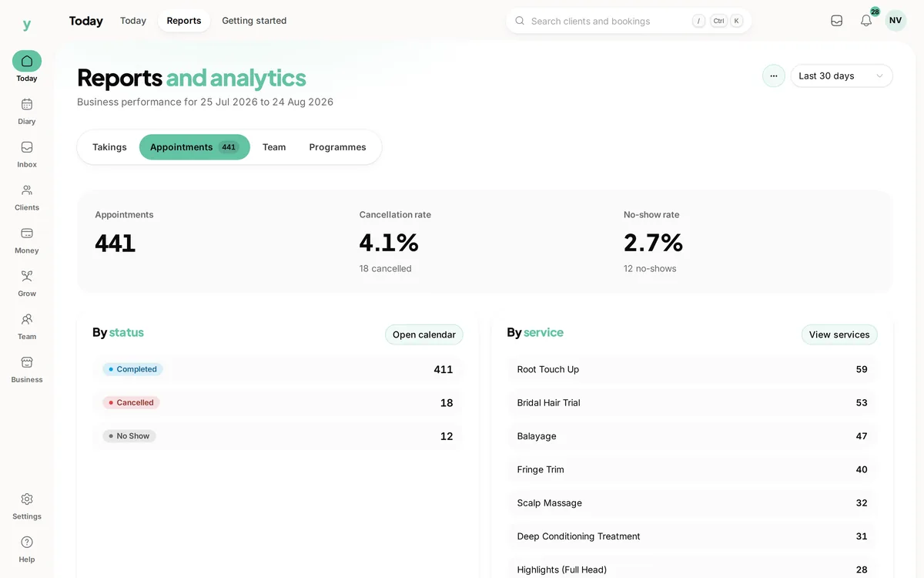924x578 pixels.
Task: Open the inbox tray icon in header
Action: tap(837, 21)
